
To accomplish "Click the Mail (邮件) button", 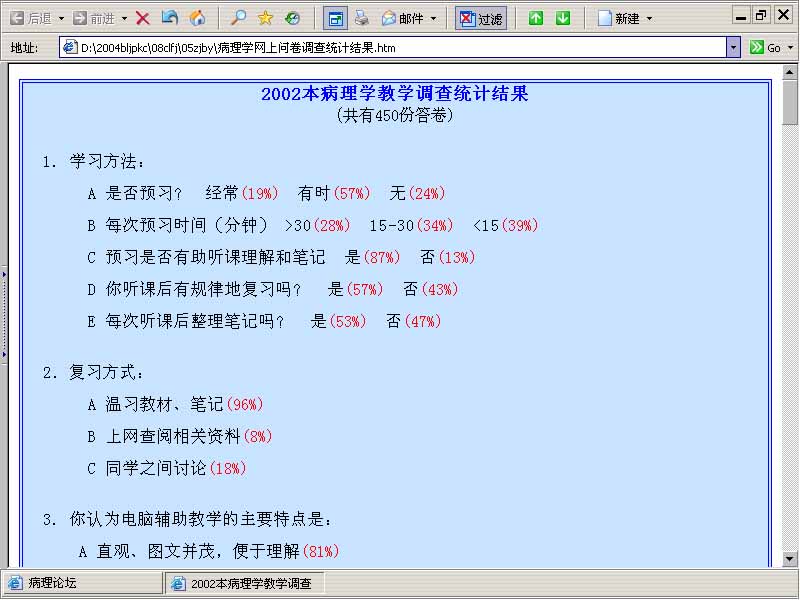I will pos(403,19).
